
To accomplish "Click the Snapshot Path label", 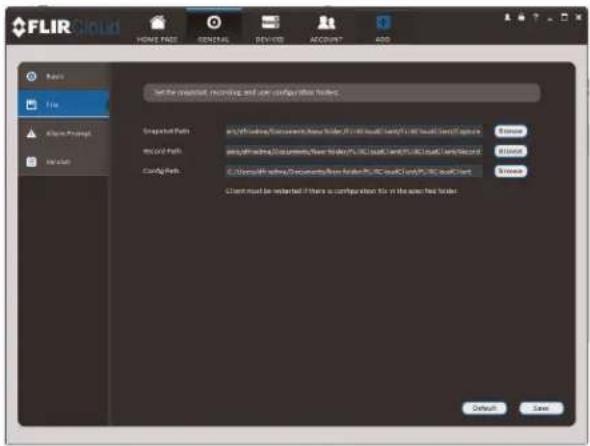I will coord(166,131).
